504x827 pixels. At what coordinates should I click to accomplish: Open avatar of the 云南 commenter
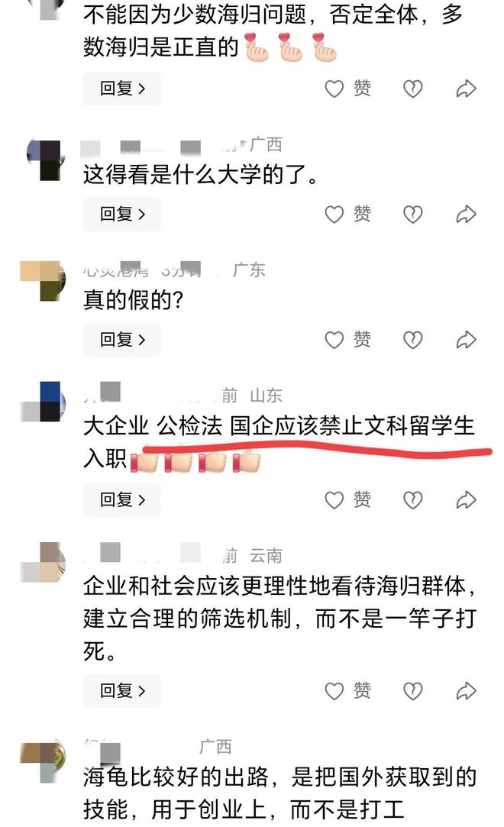click(44, 562)
